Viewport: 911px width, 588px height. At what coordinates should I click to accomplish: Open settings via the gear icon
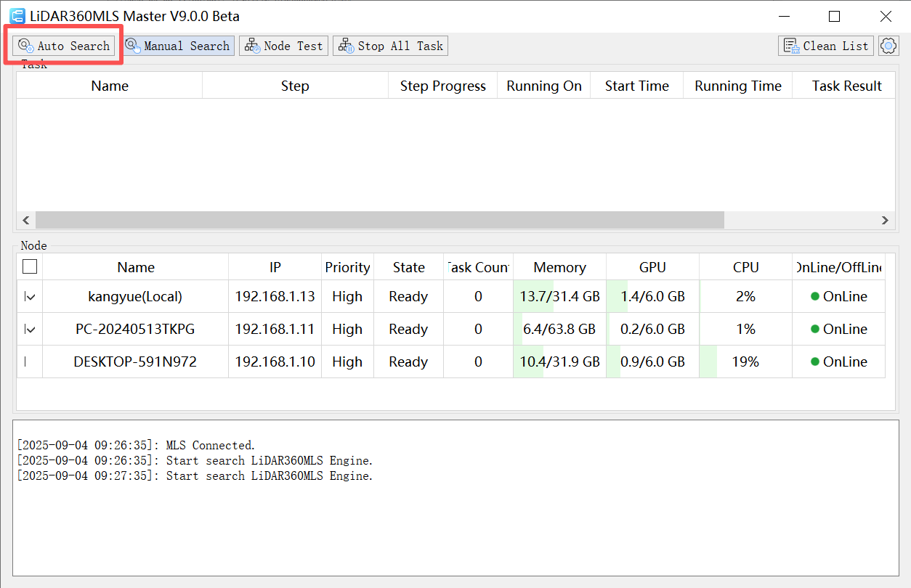(x=888, y=46)
